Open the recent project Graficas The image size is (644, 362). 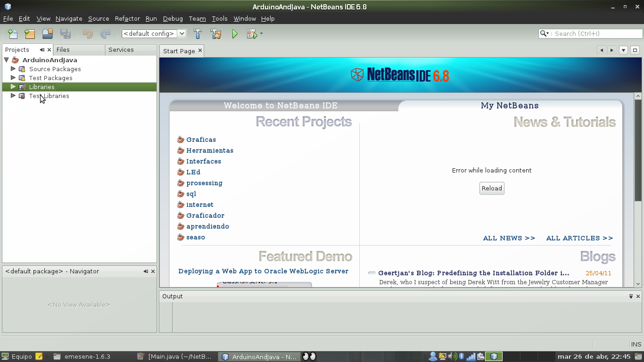click(201, 140)
